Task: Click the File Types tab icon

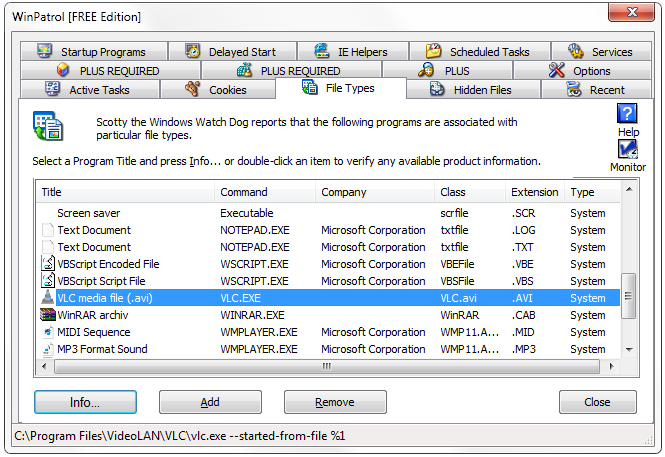Action: tap(310, 87)
